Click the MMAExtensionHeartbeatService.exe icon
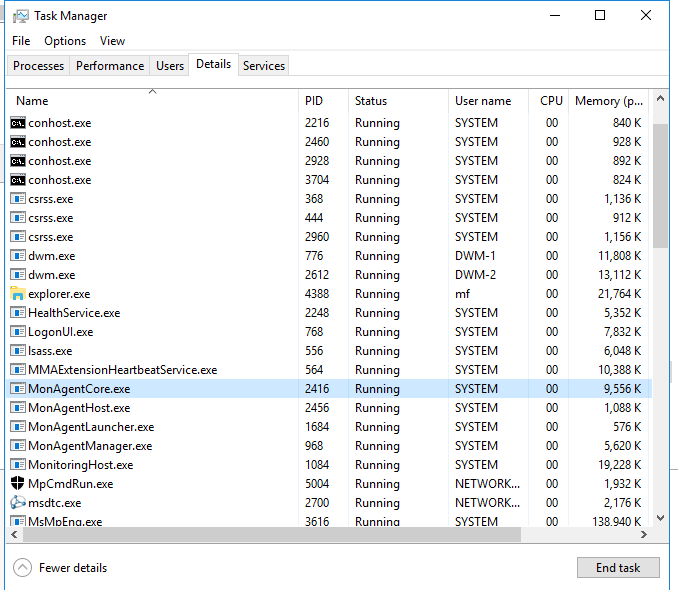The width and height of the screenshot is (678, 590). pyautogui.click(x=18, y=370)
